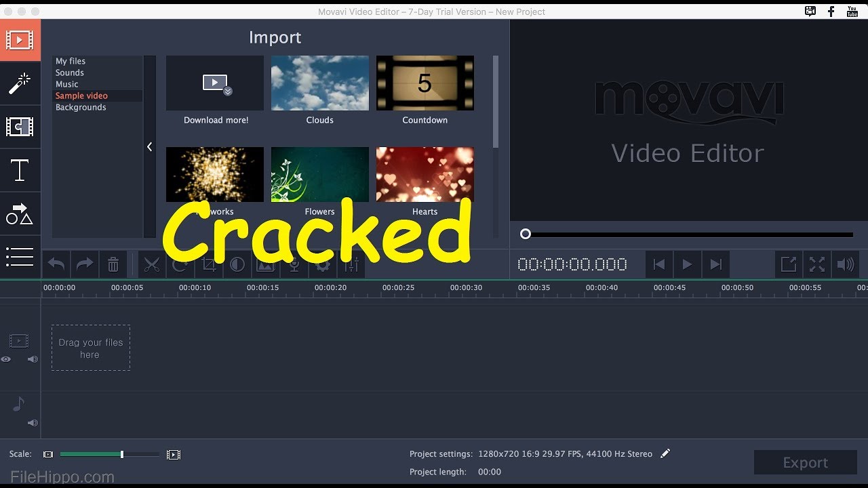The width and height of the screenshot is (868, 488).
Task: Mute the audio track speaker
Action: point(33,423)
